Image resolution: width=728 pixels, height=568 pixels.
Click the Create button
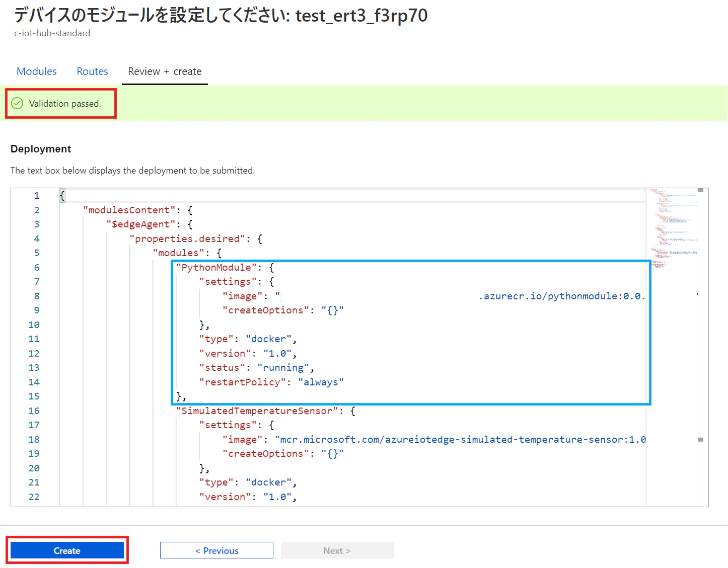pos(67,550)
